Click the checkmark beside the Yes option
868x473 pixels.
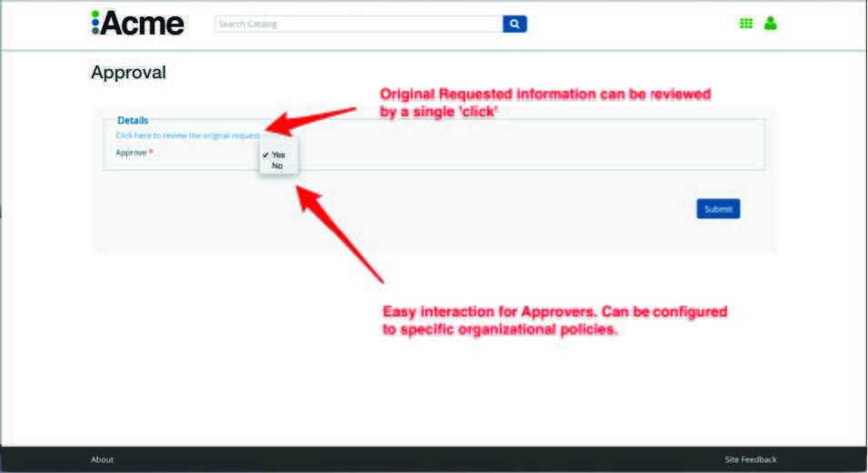click(264, 155)
